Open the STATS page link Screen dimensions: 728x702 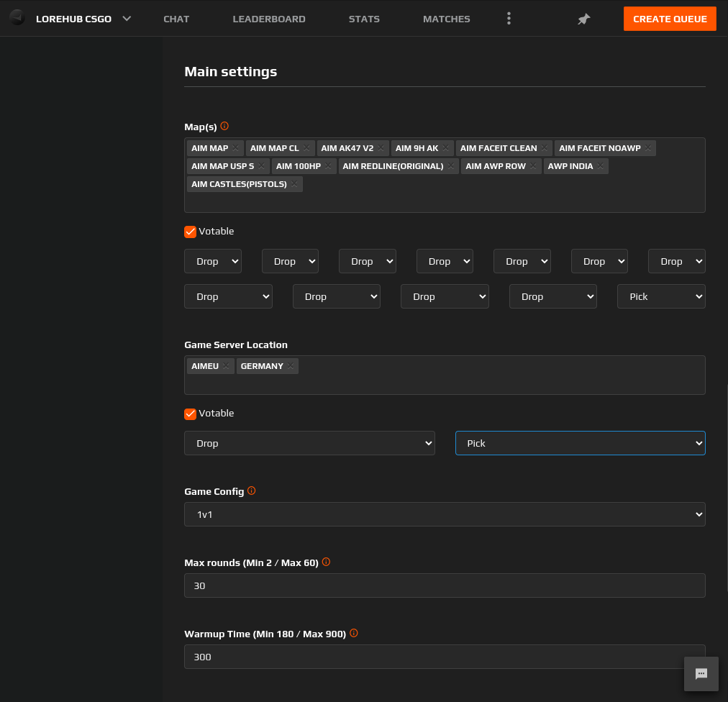point(364,19)
